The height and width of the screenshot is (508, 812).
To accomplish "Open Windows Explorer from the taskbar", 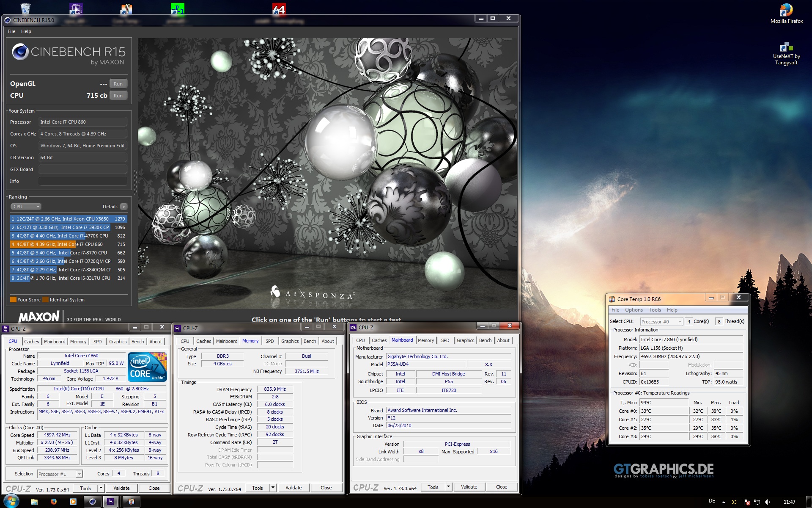I will pos(34,502).
